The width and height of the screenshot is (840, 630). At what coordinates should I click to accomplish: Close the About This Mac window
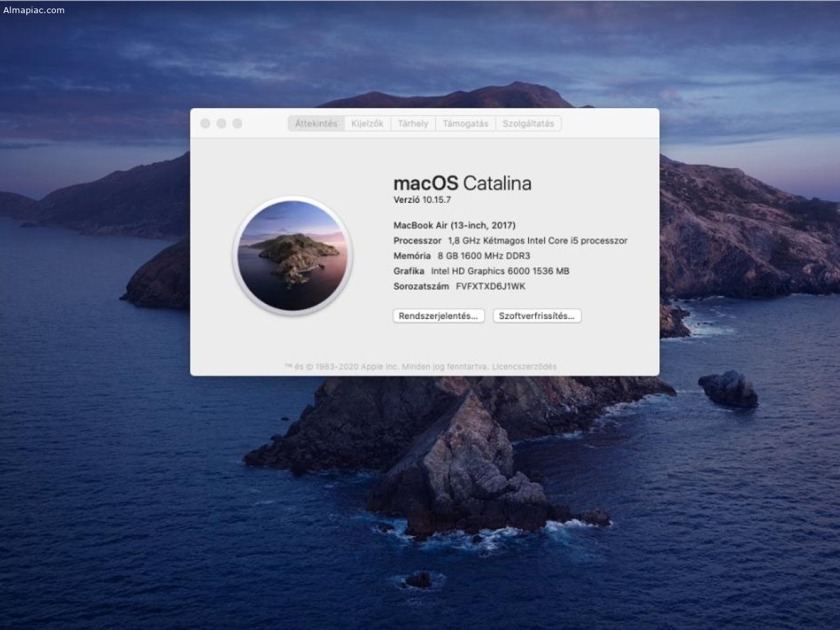(205, 123)
